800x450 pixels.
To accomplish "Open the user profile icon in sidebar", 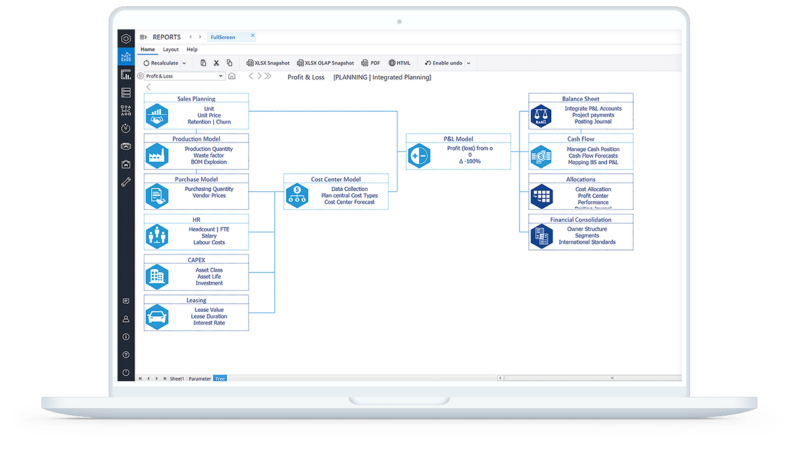I will [126, 319].
